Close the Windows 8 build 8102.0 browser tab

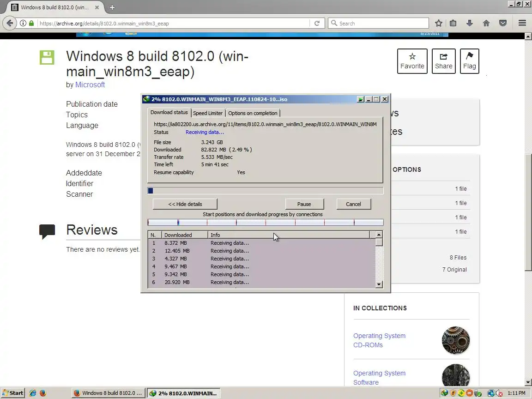[x=97, y=7]
